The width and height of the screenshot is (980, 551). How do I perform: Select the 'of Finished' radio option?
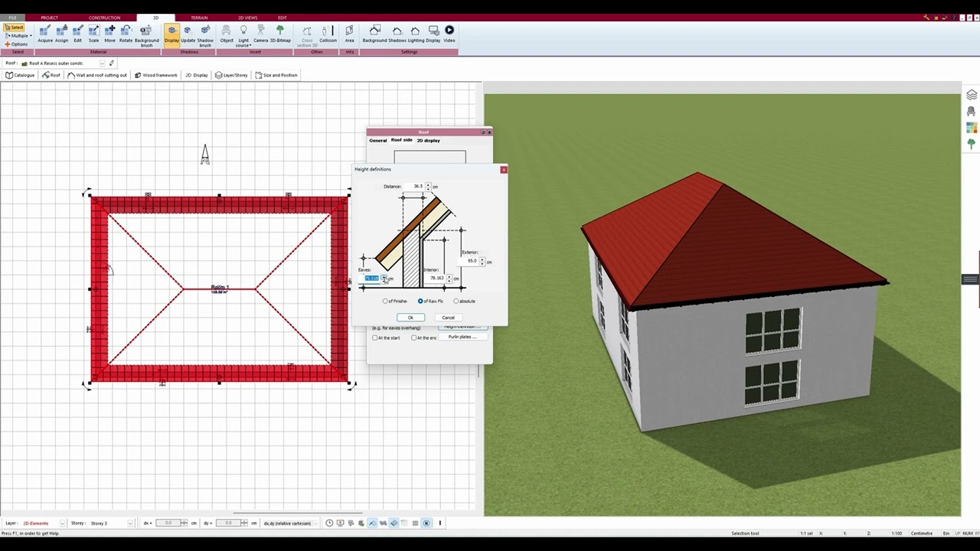click(395, 301)
